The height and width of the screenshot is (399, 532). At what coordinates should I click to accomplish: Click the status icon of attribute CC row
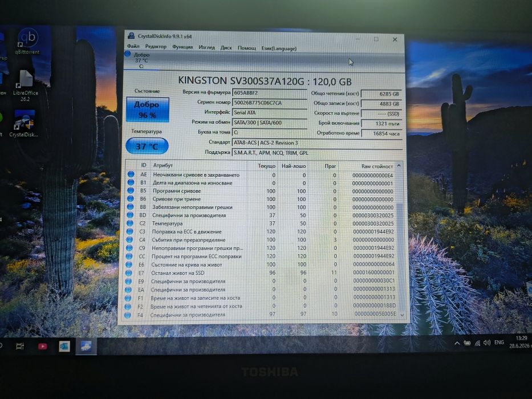(x=129, y=256)
